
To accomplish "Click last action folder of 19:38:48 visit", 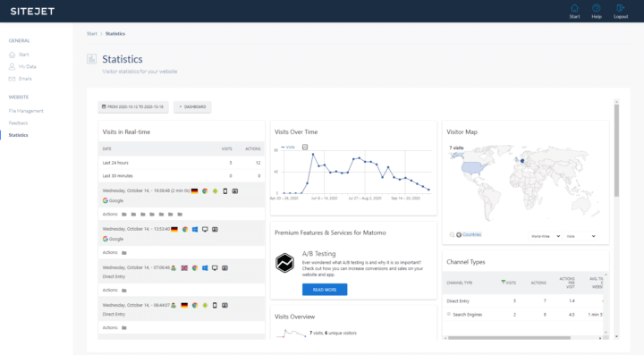I will 180,215.
